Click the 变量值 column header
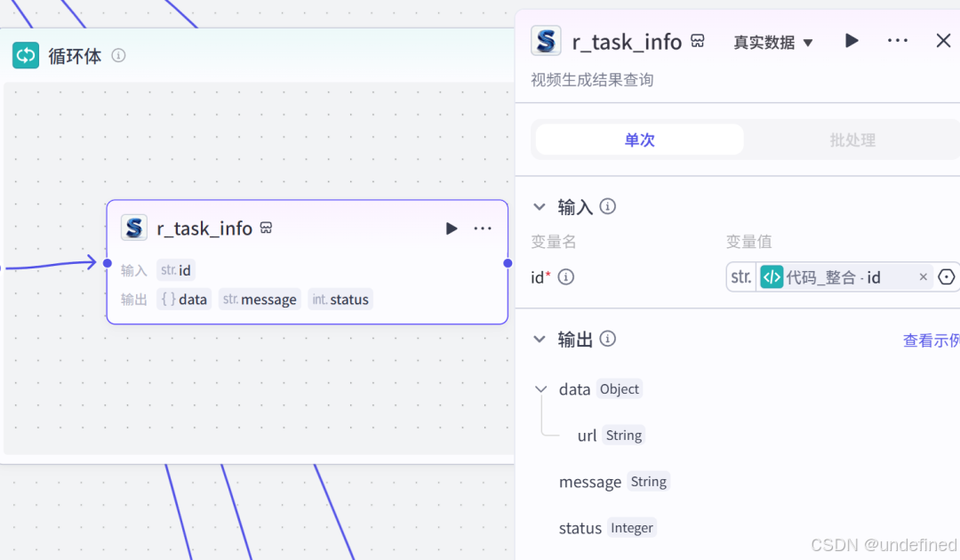 748,242
